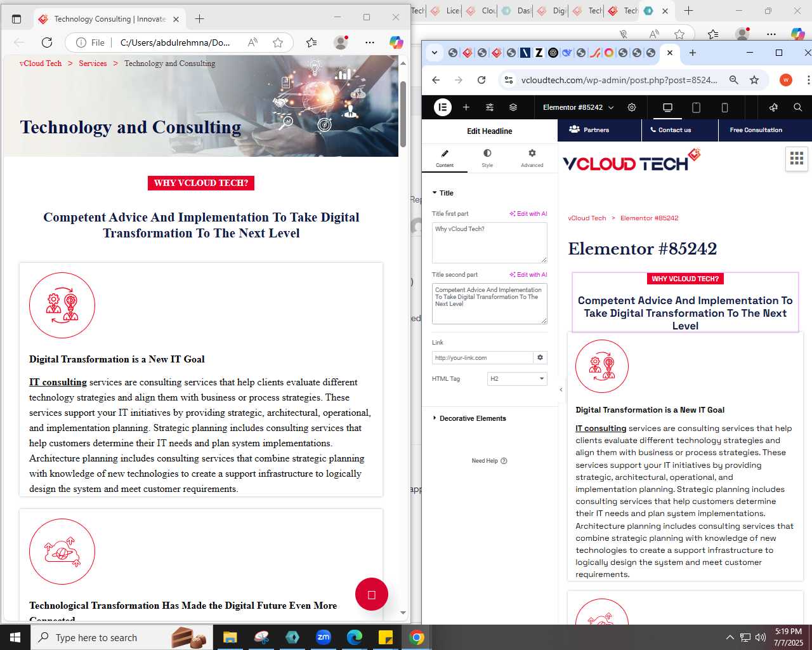Click the Link URL input field
Screen dimensions: 812x650
tap(482, 357)
